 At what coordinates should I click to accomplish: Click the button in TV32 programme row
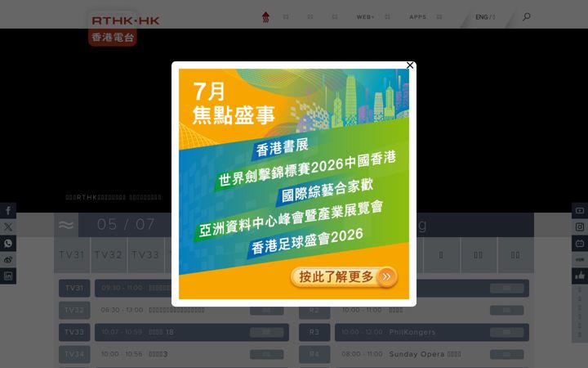tap(266, 310)
